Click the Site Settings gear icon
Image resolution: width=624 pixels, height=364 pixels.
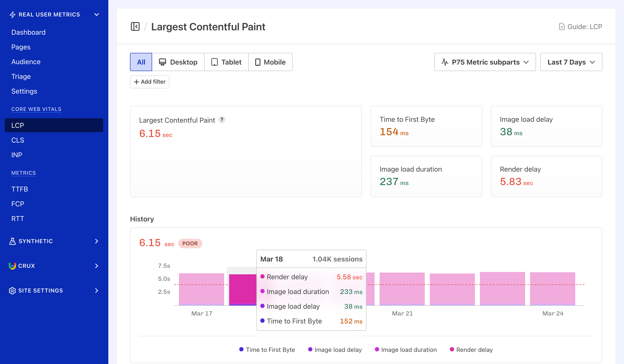pyautogui.click(x=12, y=291)
